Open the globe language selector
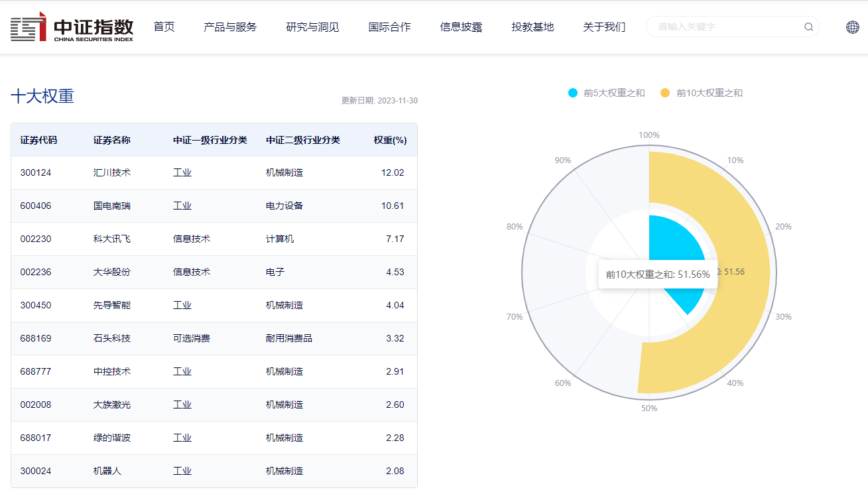 (x=852, y=27)
